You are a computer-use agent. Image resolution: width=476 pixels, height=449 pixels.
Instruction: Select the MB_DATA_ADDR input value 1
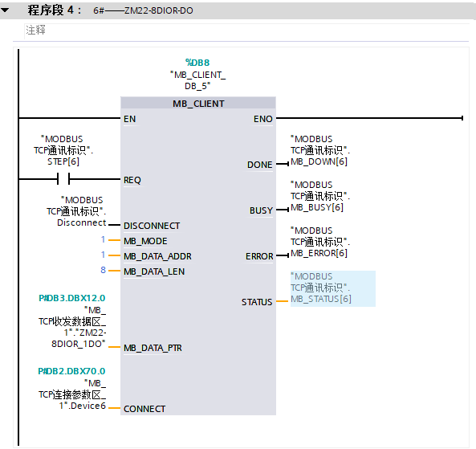[x=104, y=255]
